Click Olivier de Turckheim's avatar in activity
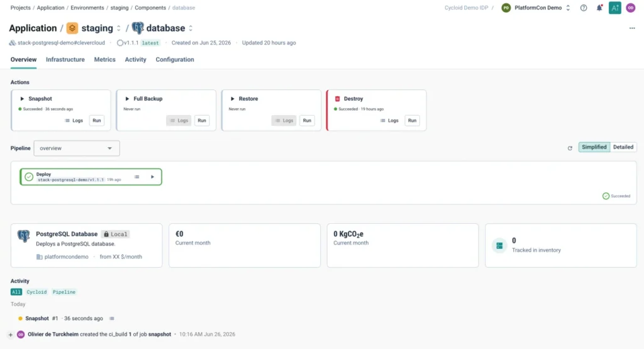Viewport: 644px width, 349px height. [x=21, y=334]
